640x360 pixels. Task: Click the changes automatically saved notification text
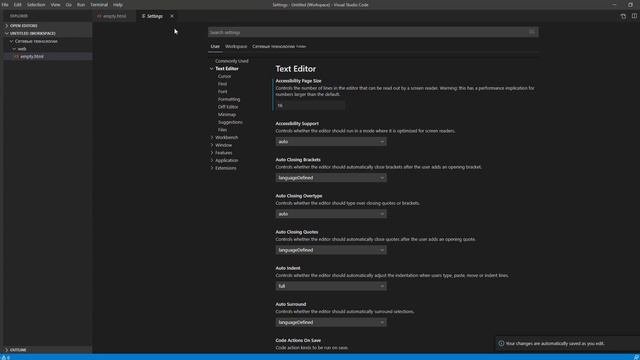(x=555, y=343)
